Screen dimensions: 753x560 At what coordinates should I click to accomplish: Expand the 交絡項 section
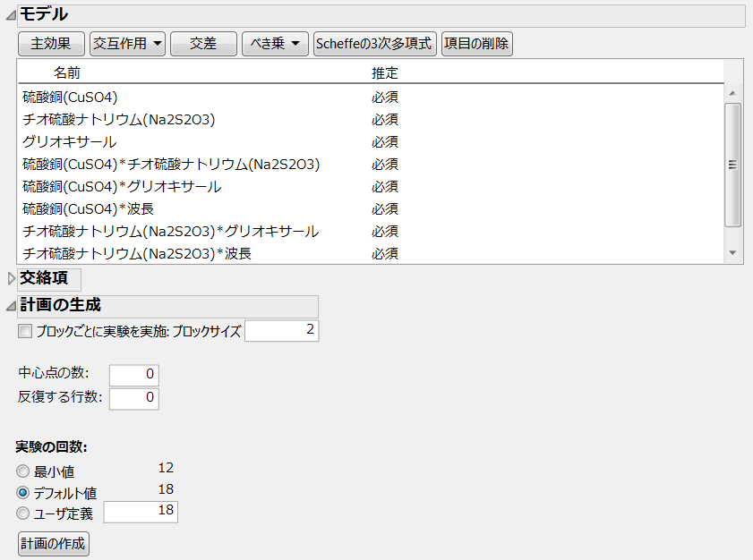11,279
